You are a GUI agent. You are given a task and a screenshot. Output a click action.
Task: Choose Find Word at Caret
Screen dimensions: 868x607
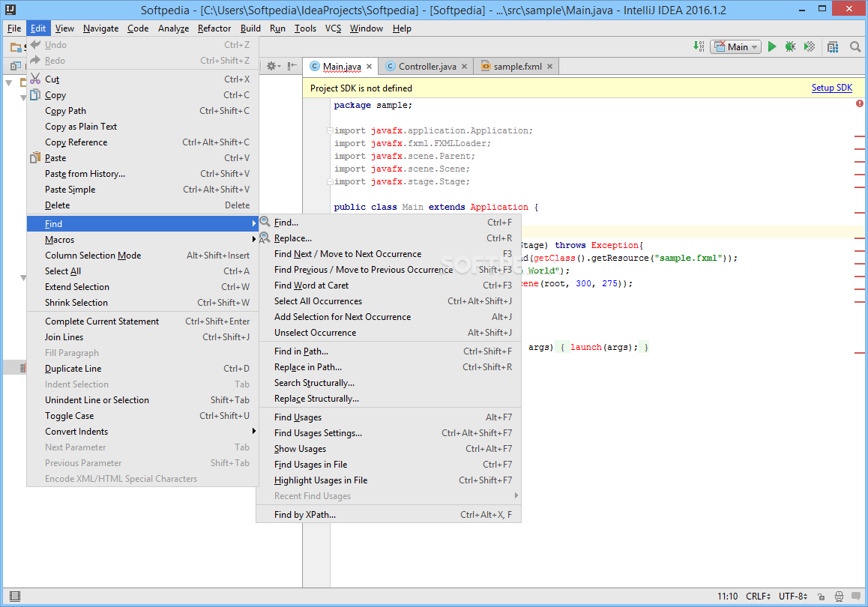pos(388,286)
